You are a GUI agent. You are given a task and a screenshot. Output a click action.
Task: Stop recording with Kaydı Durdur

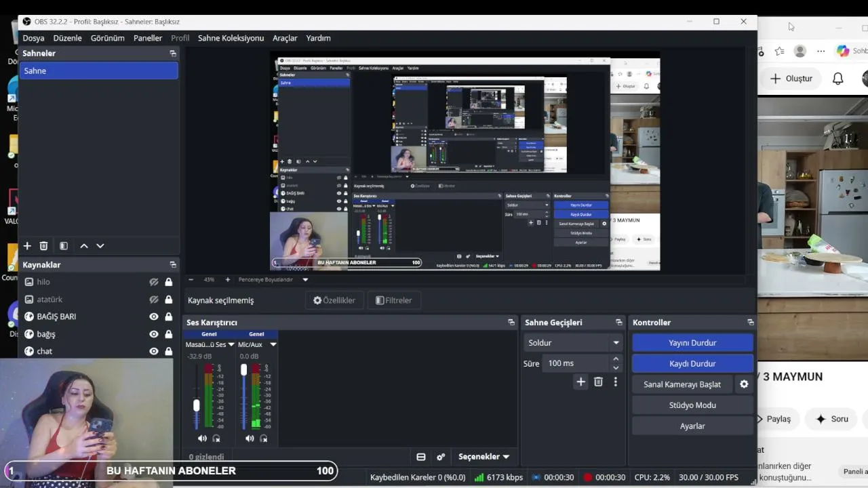point(692,363)
